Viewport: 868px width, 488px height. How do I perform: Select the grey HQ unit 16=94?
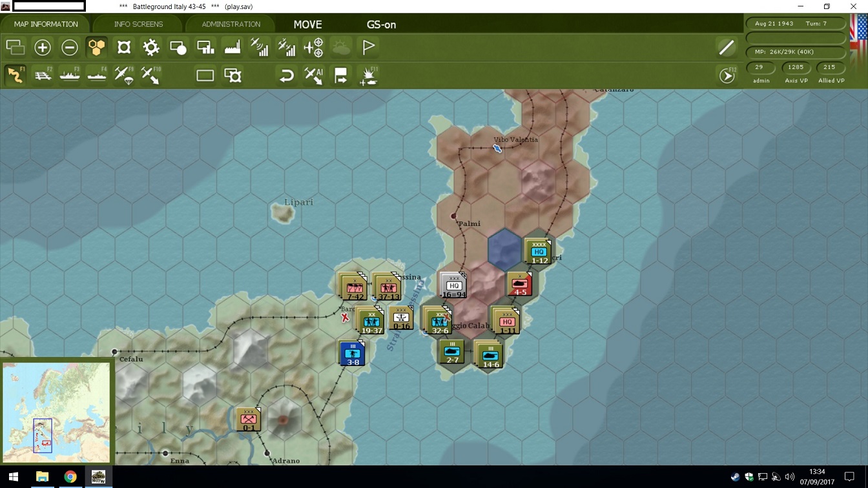pyautogui.click(x=453, y=285)
